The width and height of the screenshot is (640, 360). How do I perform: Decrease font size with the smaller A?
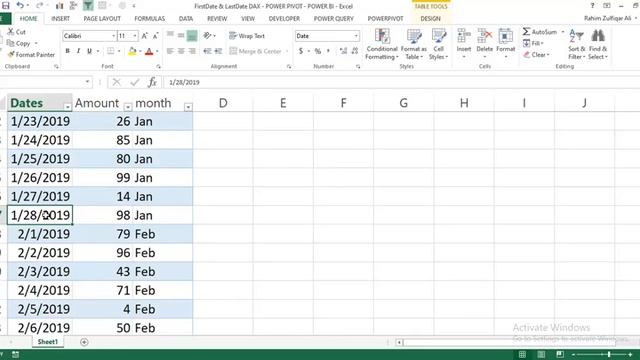tap(155, 36)
